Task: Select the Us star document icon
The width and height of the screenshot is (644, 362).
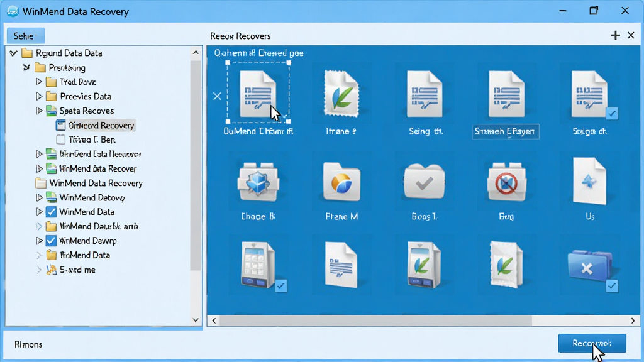Action: pyautogui.click(x=589, y=180)
